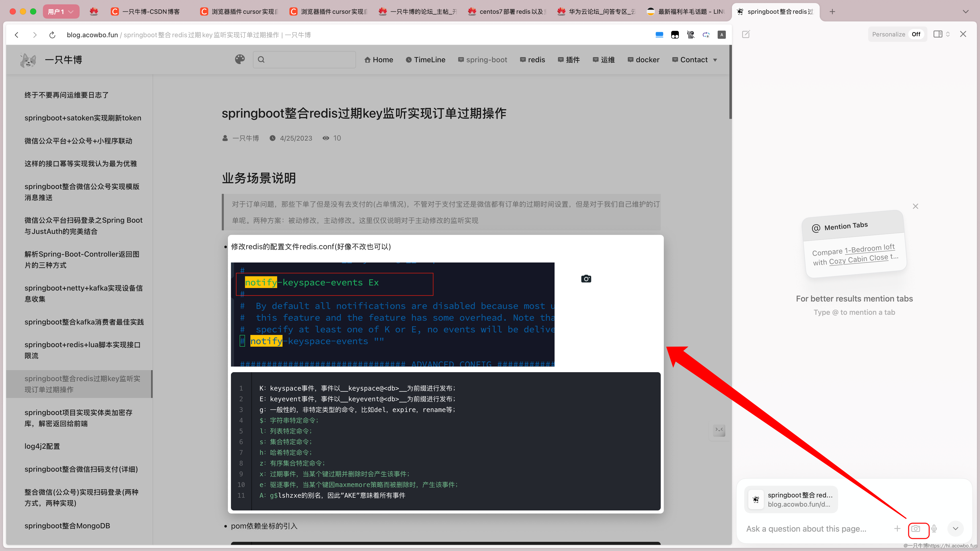Click the camera icon beside the redis image
Image resolution: width=980 pixels, height=551 pixels.
586,279
